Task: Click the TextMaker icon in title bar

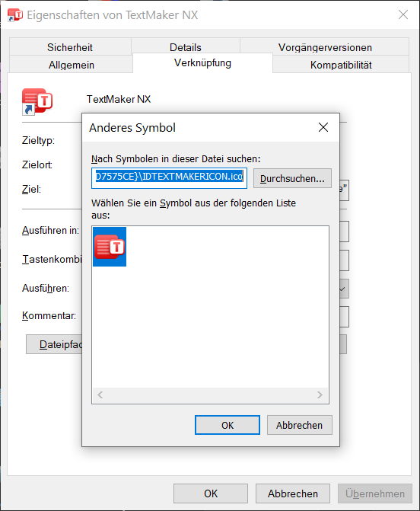Action: pos(15,15)
